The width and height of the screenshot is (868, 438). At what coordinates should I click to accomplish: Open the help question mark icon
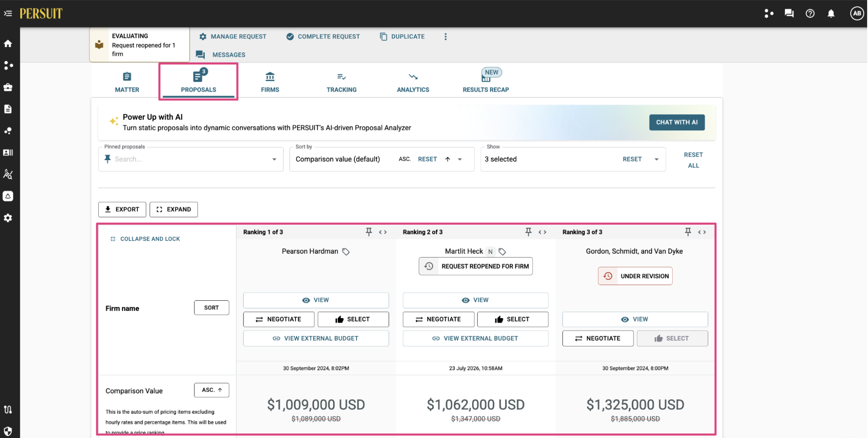811,13
